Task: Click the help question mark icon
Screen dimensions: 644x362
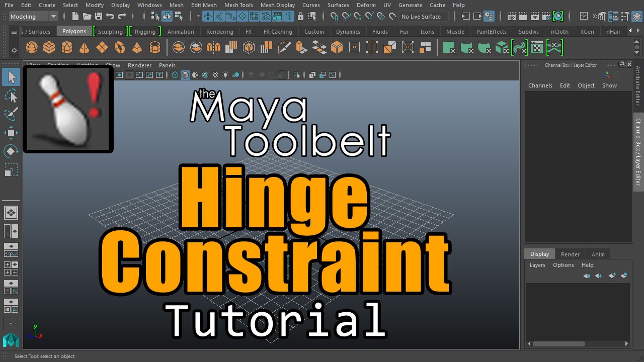Action: point(289,17)
